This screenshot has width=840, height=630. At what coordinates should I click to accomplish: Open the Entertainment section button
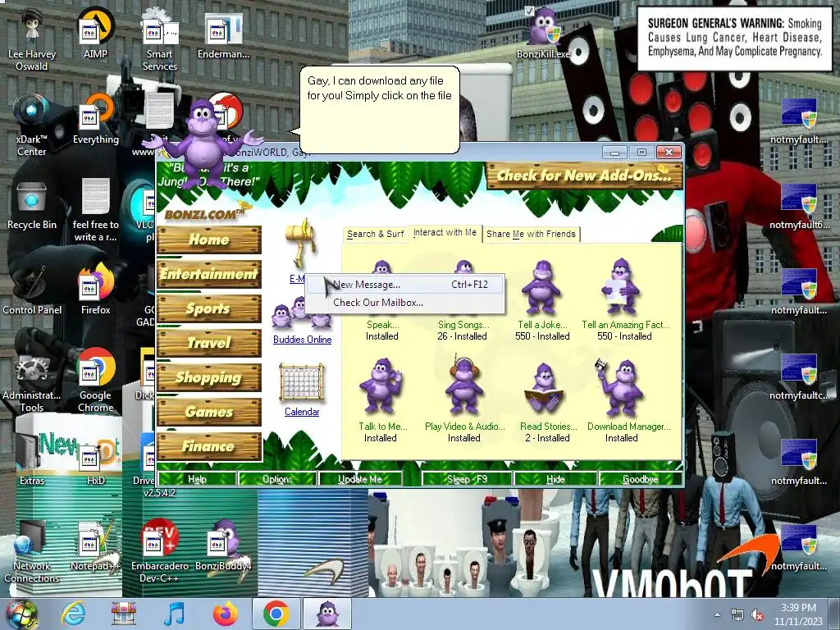point(209,274)
